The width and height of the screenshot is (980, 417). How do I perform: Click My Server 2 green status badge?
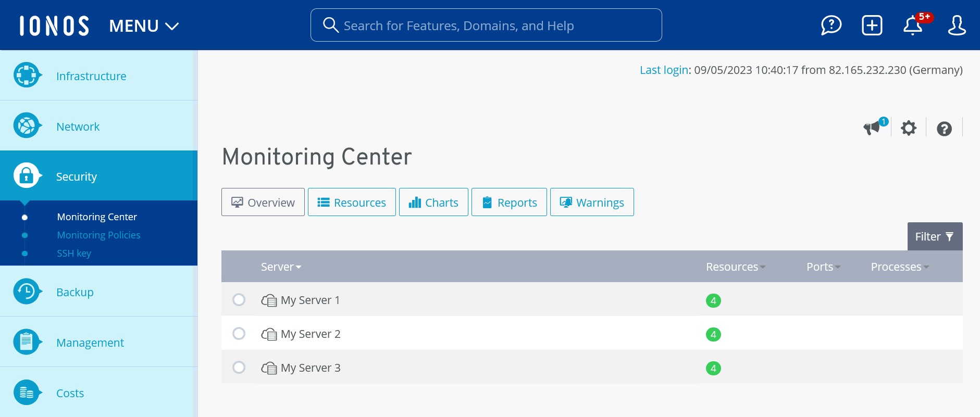(713, 334)
